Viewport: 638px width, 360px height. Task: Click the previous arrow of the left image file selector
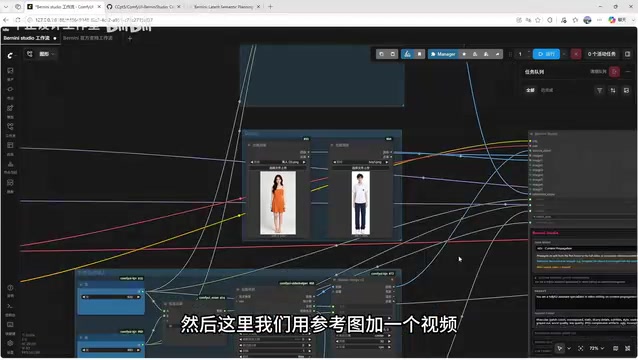(252, 162)
